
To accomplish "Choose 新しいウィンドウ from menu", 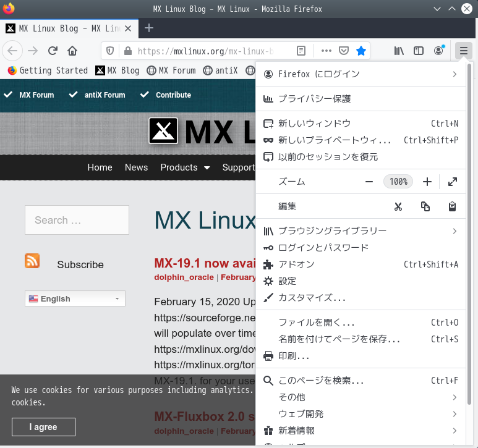I will click(361, 124).
